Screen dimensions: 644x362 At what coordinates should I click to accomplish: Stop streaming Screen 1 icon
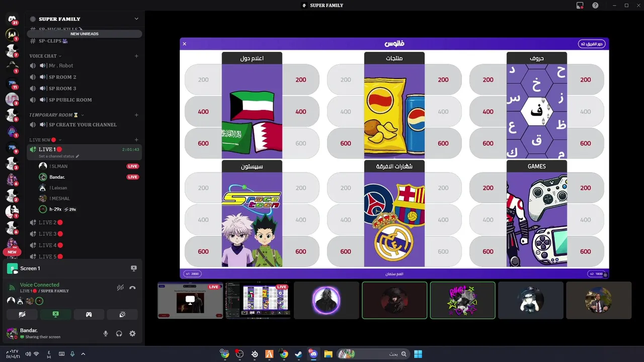(133, 268)
